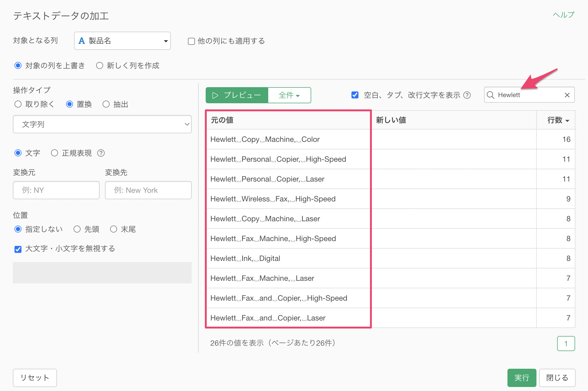The image size is (588, 391).
Task: Select 先頭 position option
Action: [x=77, y=229]
